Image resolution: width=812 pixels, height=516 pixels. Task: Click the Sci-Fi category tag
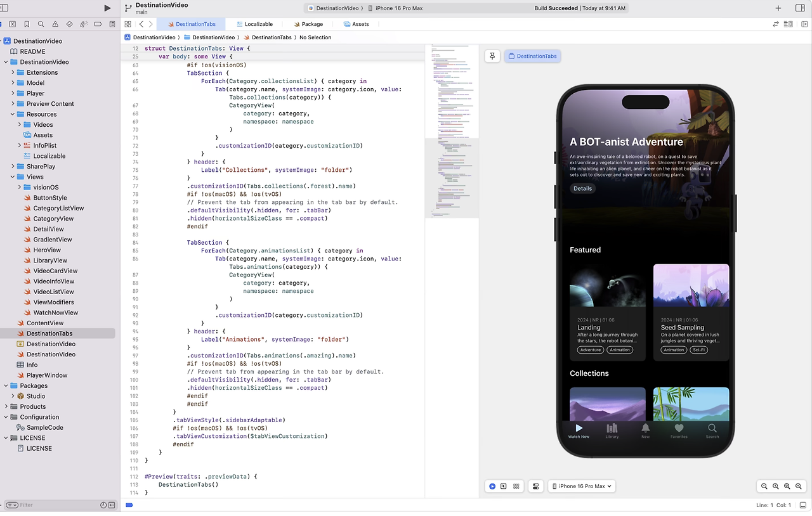click(698, 350)
